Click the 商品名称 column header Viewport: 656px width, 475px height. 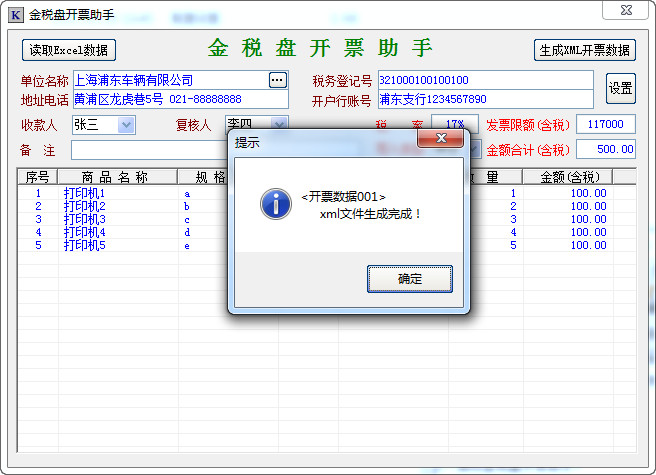(118, 177)
